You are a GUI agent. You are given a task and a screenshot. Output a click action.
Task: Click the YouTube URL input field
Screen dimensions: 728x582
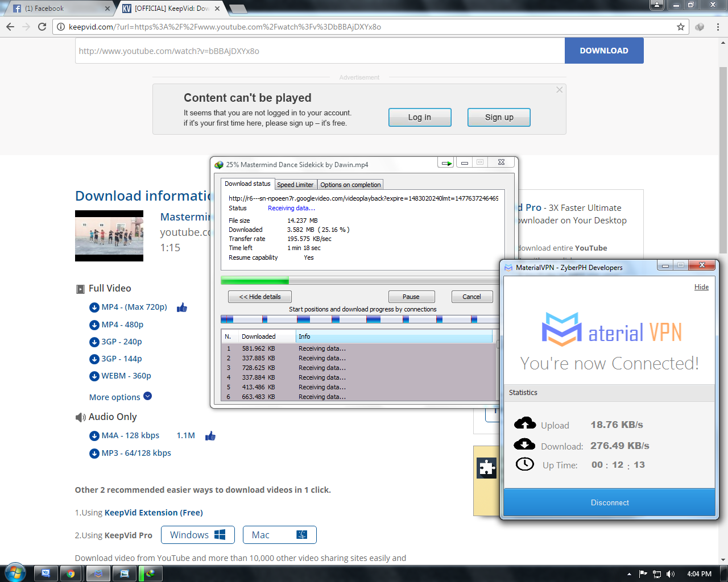pyautogui.click(x=320, y=51)
